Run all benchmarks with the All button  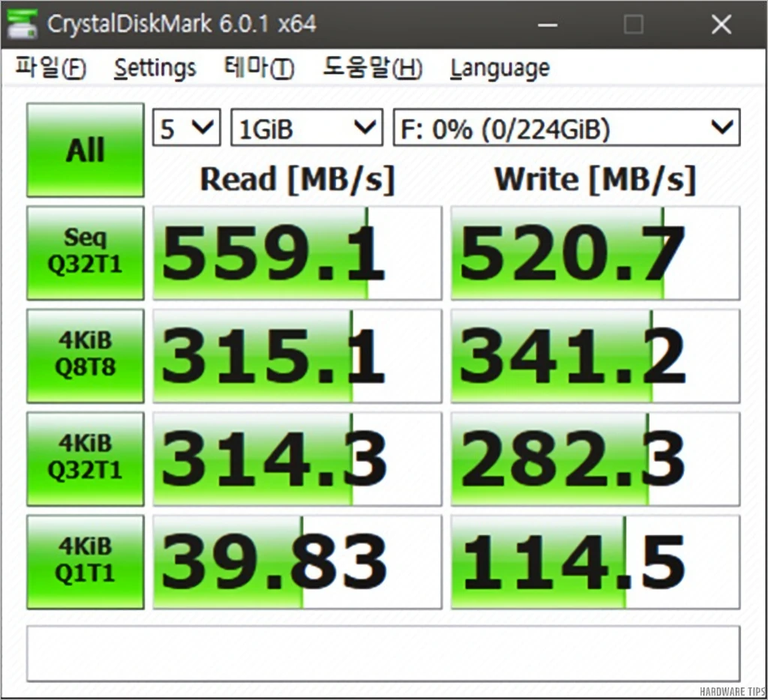click(85, 150)
